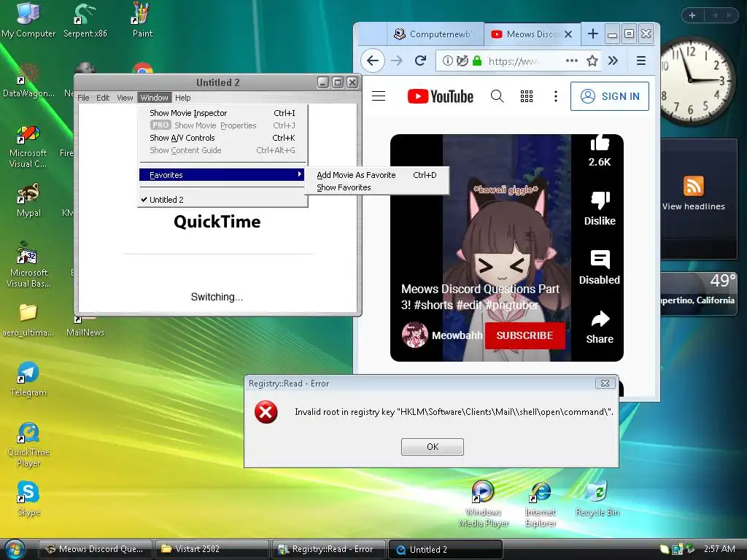Open the Help menu in QuickTime
The image size is (747, 560).
(x=183, y=98)
